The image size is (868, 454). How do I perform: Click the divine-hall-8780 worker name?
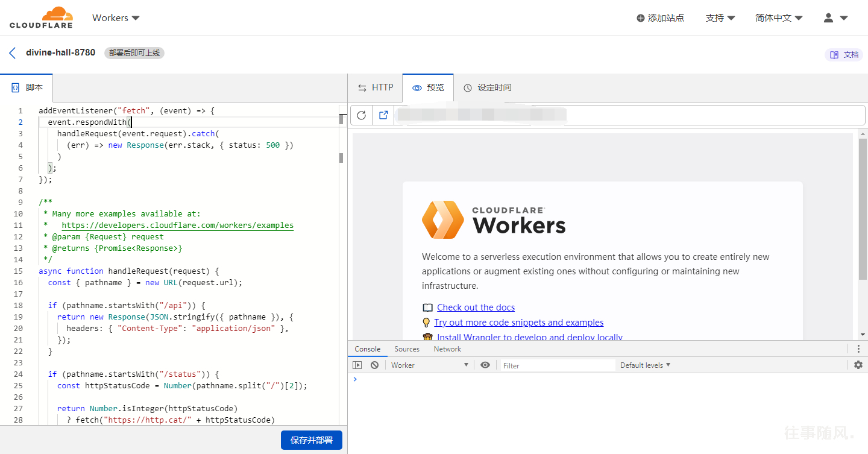[x=60, y=52]
